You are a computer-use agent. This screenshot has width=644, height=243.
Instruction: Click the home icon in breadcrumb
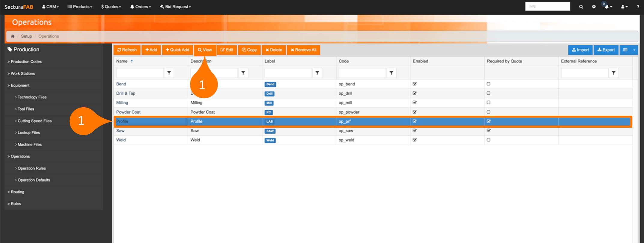coord(13,36)
